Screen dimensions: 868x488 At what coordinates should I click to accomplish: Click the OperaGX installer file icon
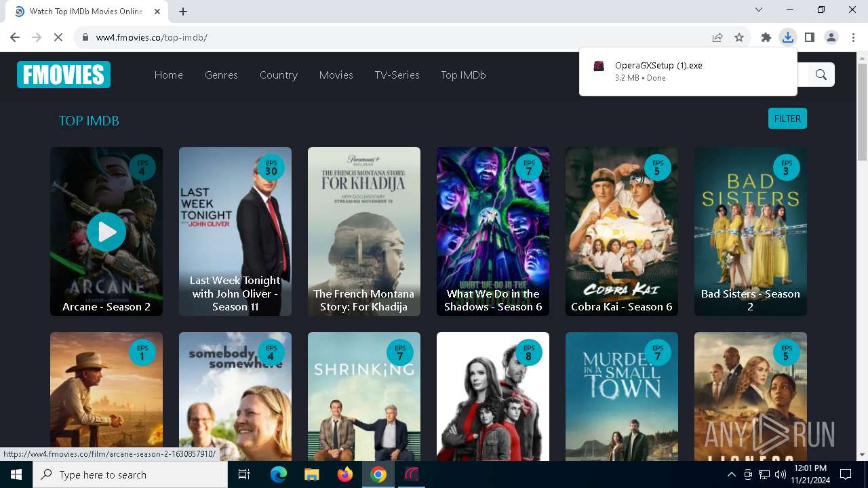(599, 66)
